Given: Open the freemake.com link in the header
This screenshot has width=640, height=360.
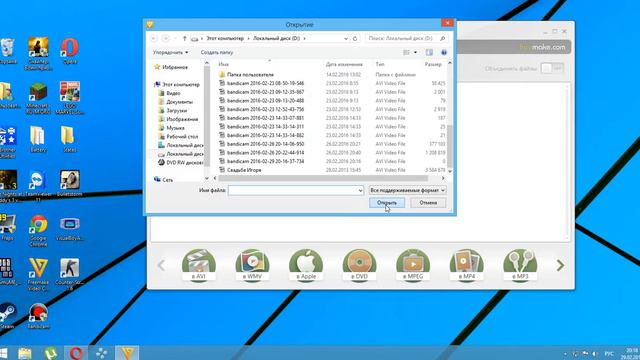Looking at the screenshot, I should coord(542,47).
